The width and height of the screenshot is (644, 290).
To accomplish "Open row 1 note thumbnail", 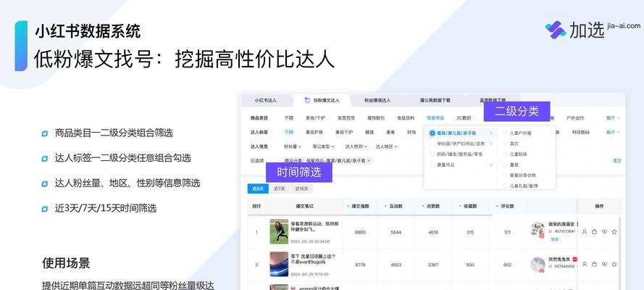I will pos(279,231).
